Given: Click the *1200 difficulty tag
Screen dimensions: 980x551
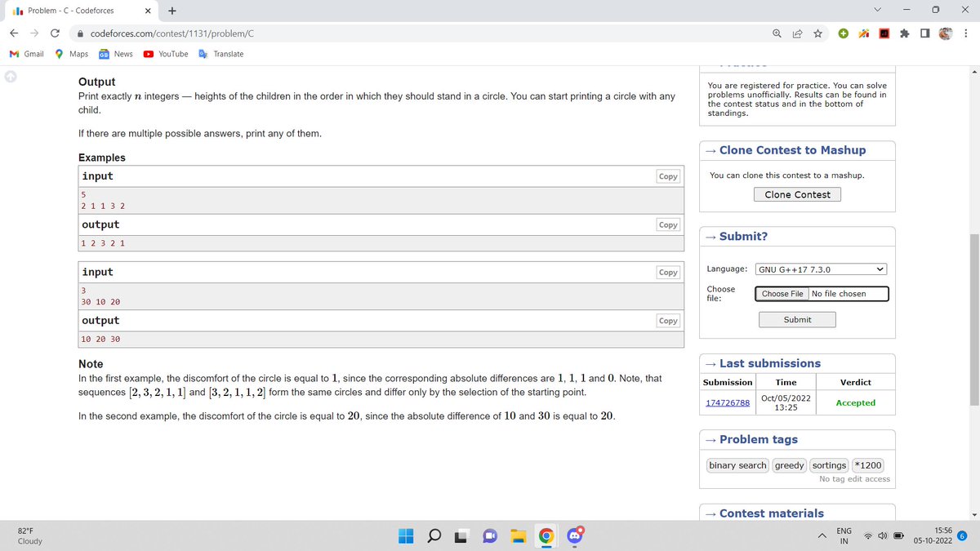Looking at the screenshot, I should pyautogui.click(x=867, y=465).
